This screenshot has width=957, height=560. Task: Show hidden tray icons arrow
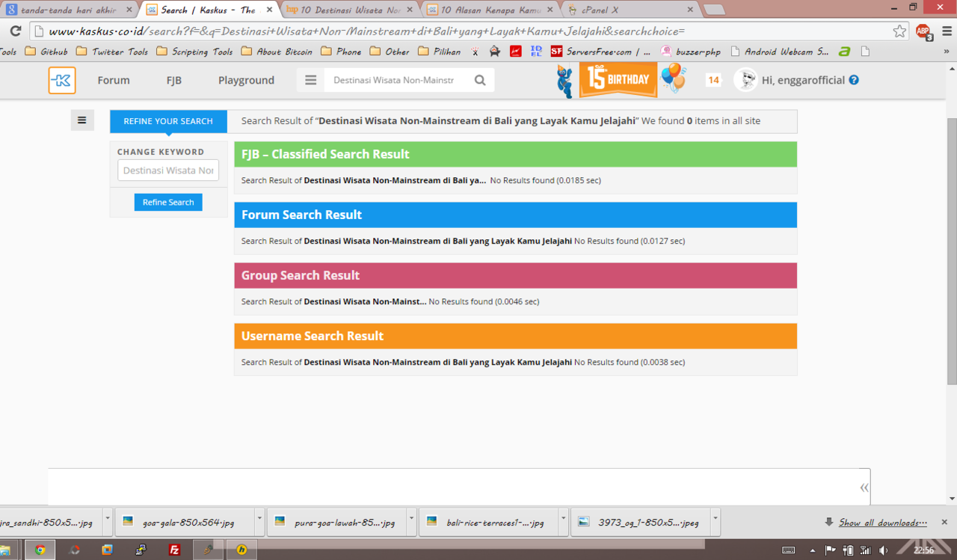click(x=813, y=550)
